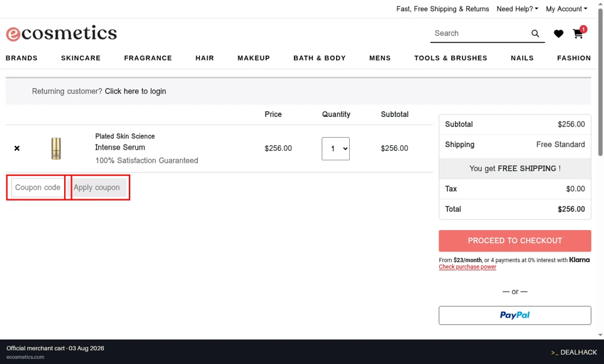Click the Plated Skin Science brand text
The height and width of the screenshot is (364, 604).
pos(125,136)
